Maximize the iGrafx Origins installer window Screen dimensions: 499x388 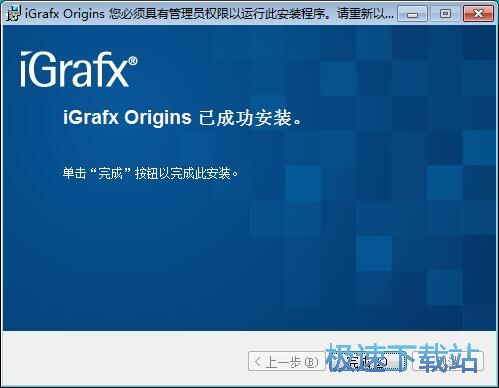point(445,14)
